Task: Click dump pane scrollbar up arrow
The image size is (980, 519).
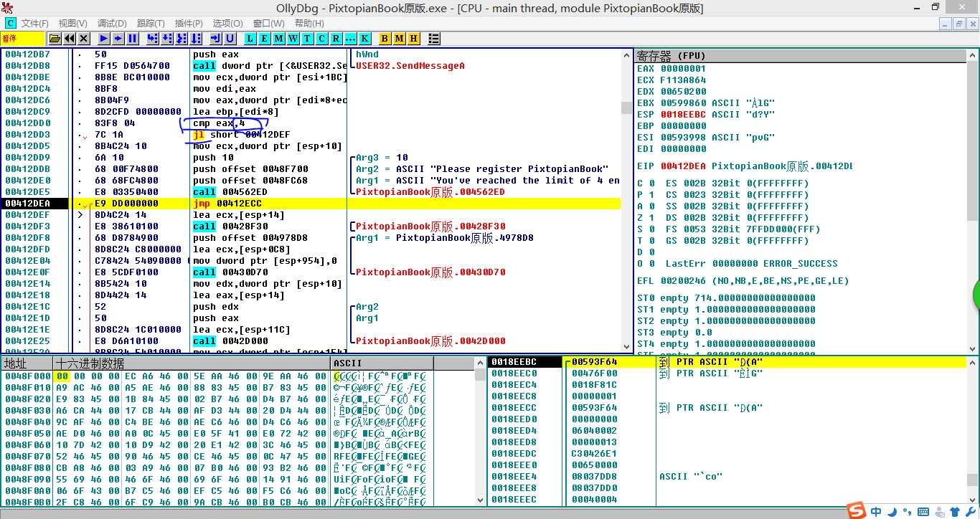Action: pos(480,363)
